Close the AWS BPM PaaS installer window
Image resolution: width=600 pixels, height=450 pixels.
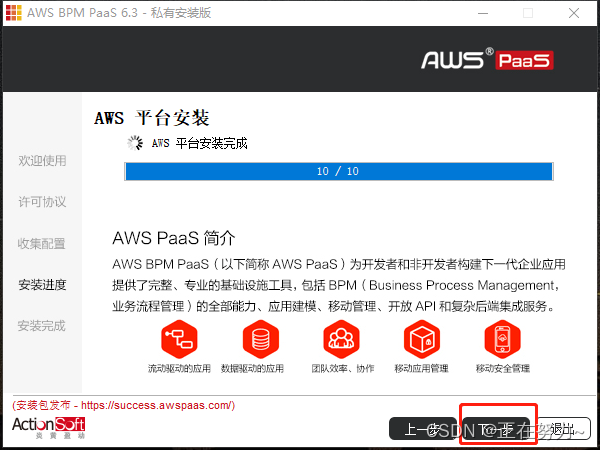click(574, 13)
